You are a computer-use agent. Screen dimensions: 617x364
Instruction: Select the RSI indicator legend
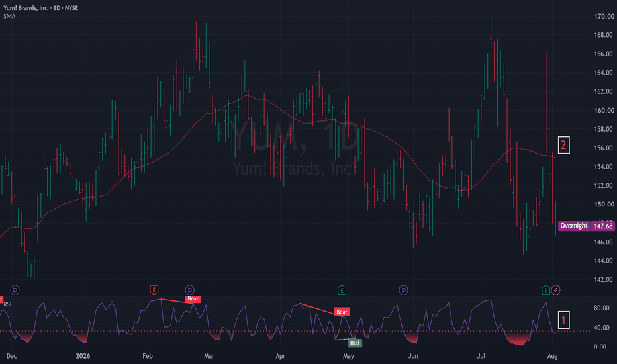click(x=7, y=304)
